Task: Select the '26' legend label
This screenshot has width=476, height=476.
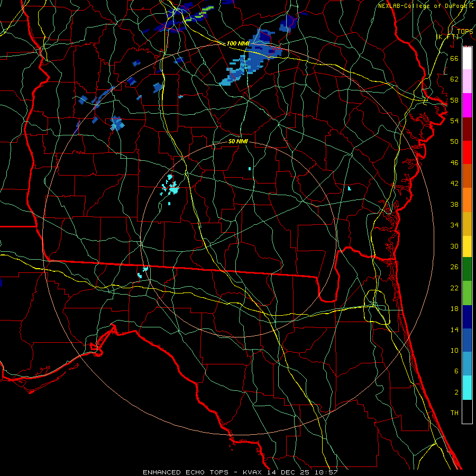Action: pos(454,267)
